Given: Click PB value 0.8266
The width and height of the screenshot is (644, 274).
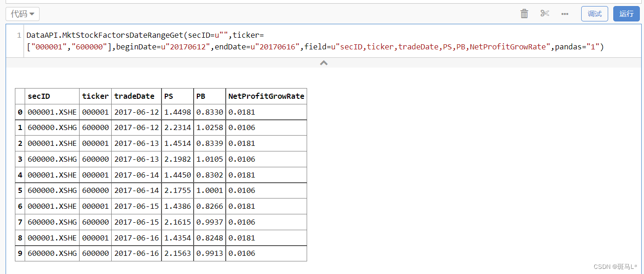Looking at the screenshot, I should (210, 206).
